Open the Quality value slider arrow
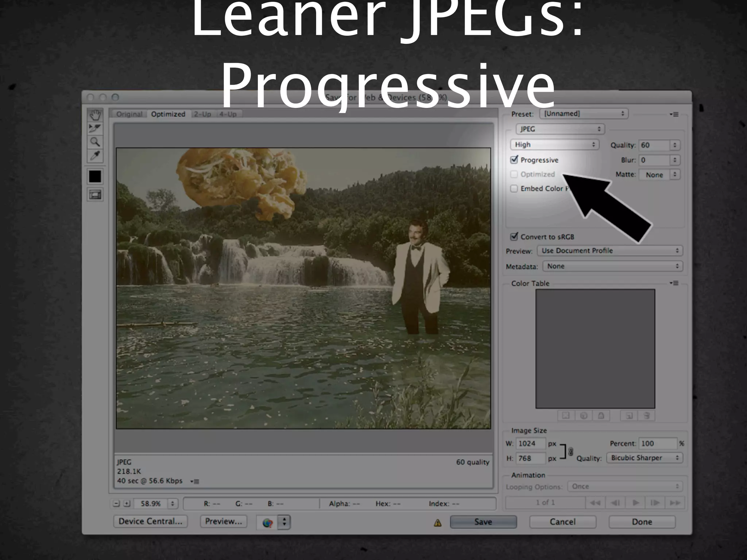 pyautogui.click(x=675, y=145)
